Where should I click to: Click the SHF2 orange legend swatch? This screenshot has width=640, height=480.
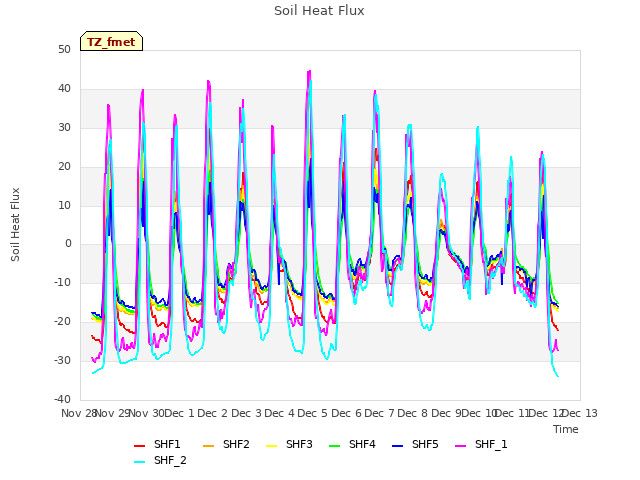click(208, 446)
